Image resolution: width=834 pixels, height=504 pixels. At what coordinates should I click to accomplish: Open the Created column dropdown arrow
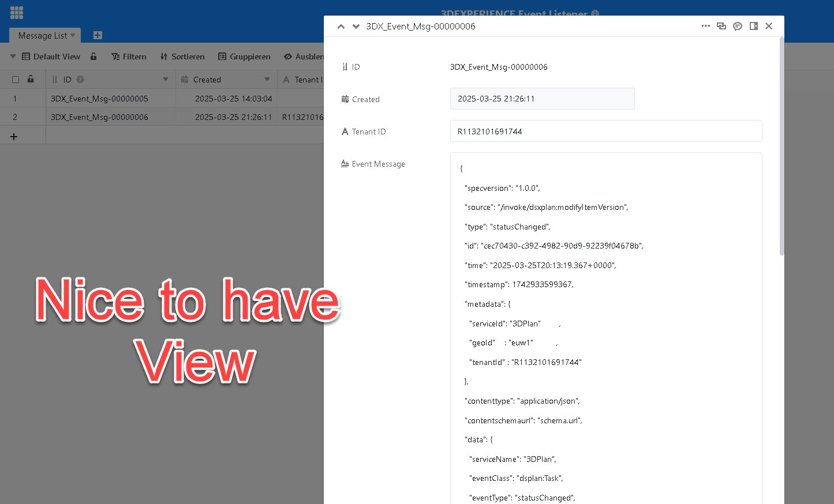coord(267,80)
